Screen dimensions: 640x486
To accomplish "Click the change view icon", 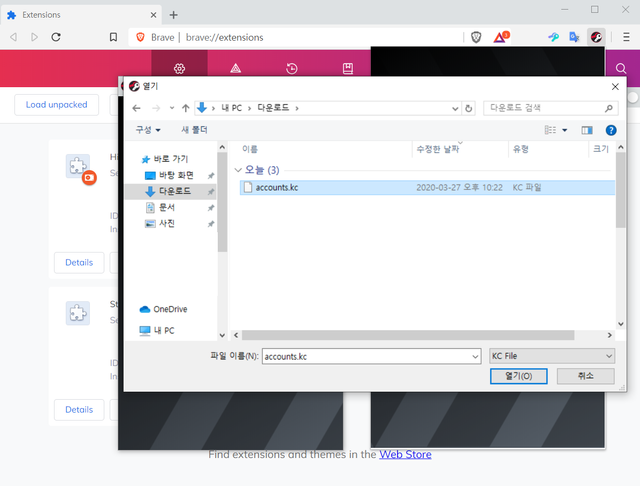I will coord(550,130).
